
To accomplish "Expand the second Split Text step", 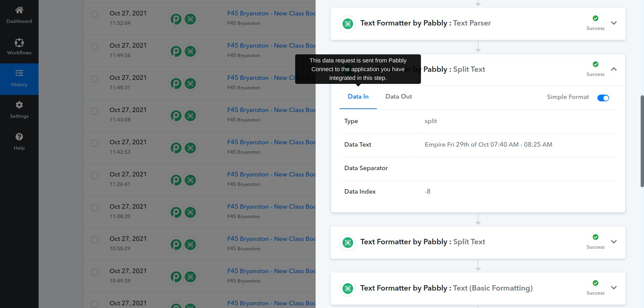I will 614,242.
